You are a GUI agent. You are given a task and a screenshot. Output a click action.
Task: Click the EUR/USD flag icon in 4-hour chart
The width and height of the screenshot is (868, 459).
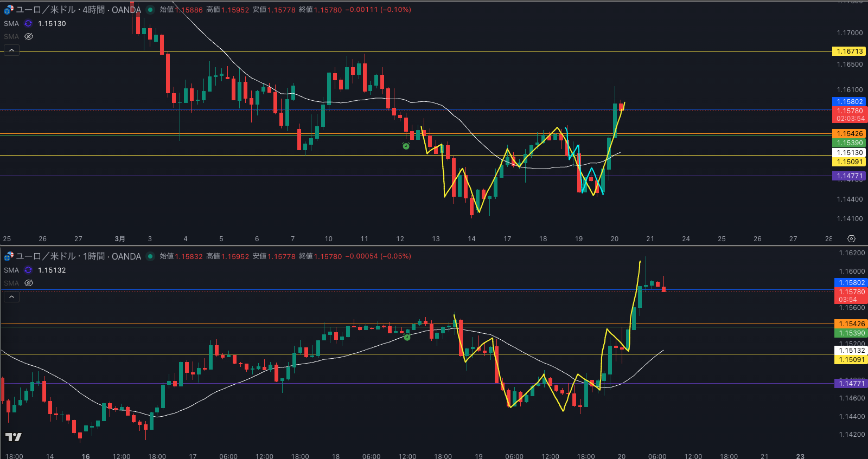[x=9, y=10]
